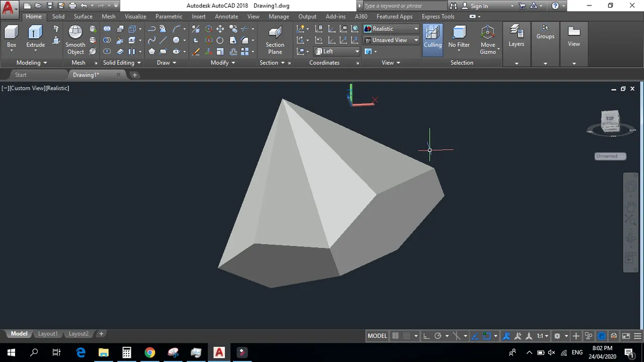Open the annotation scale 1:1 dropdown

pos(542,336)
